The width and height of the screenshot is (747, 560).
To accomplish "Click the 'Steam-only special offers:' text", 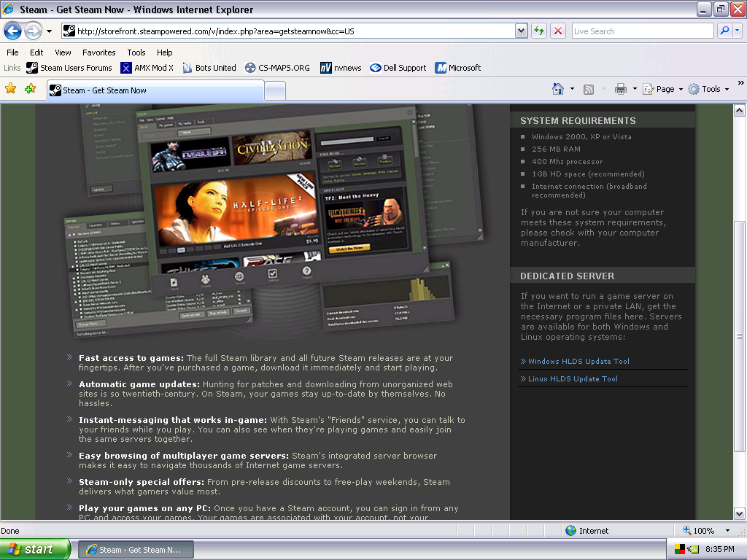I will [x=142, y=482].
